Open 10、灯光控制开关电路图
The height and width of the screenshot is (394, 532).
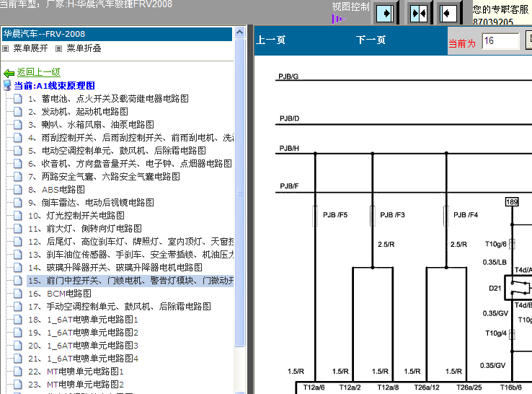coord(76,216)
